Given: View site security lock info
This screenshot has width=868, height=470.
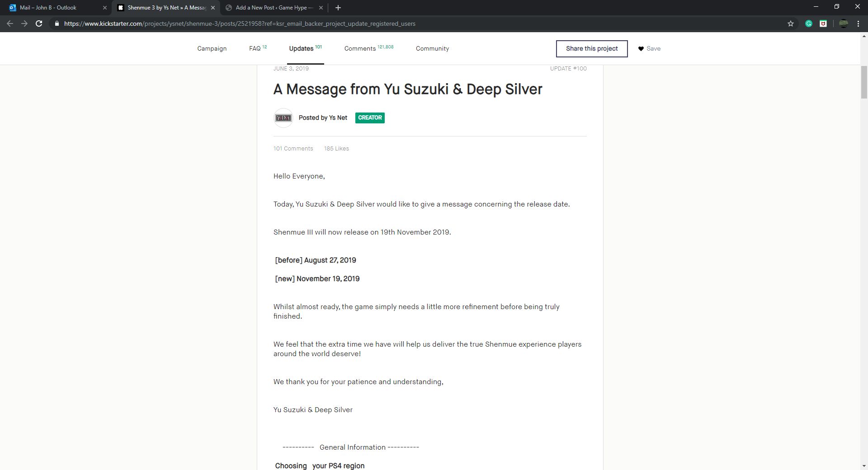Looking at the screenshot, I should coord(57,23).
